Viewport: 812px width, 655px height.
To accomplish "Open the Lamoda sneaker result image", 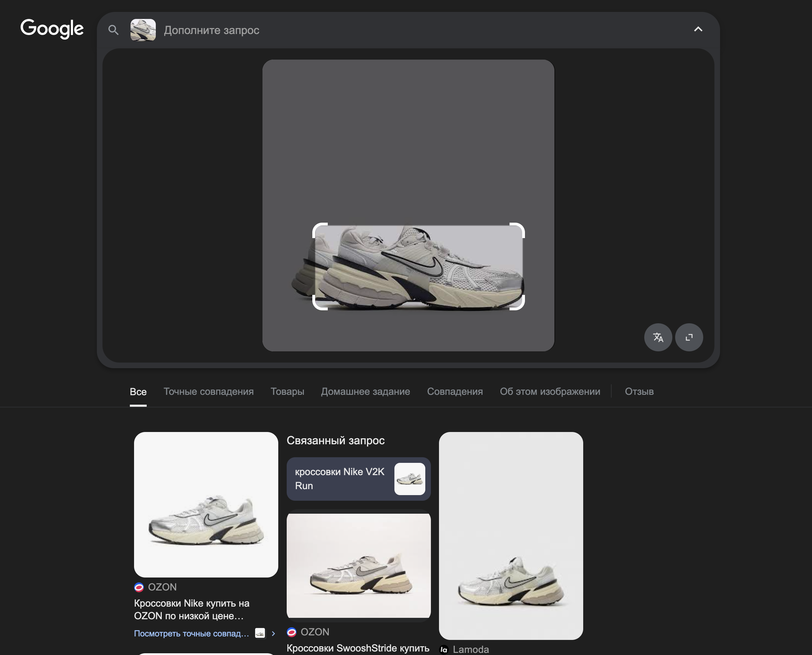I will (x=511, y=536).
